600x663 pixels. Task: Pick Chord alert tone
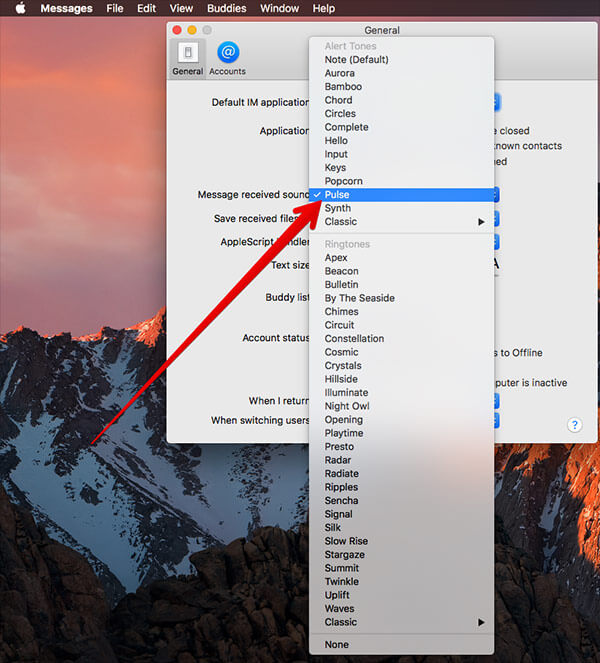tap(401, 100)
